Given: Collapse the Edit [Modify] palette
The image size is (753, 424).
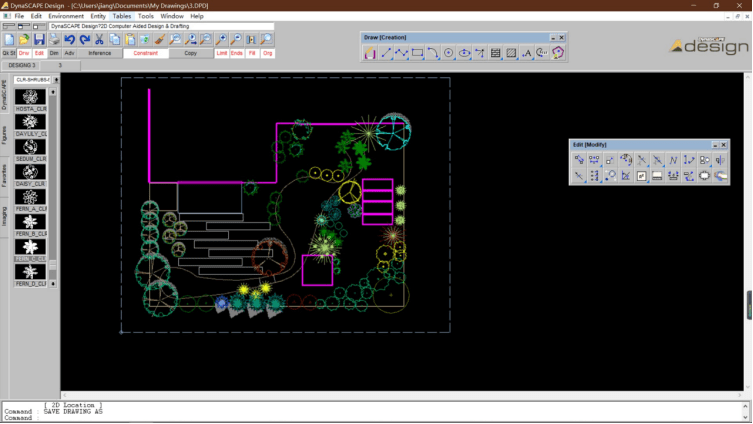Looking at the screenshot, I should [714, 145].
